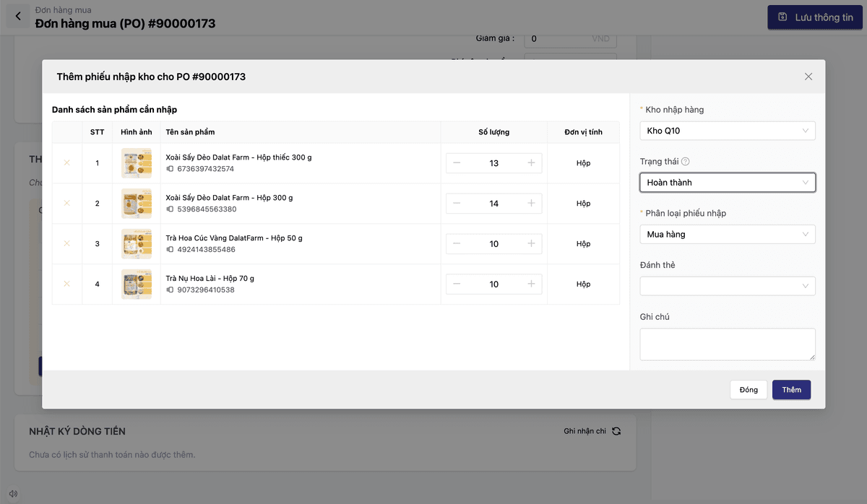Increase quantity of Xoài Sấy Dẻo Hộp thiếc
Viewport: 867px width, 504px height.
point(531,163)
